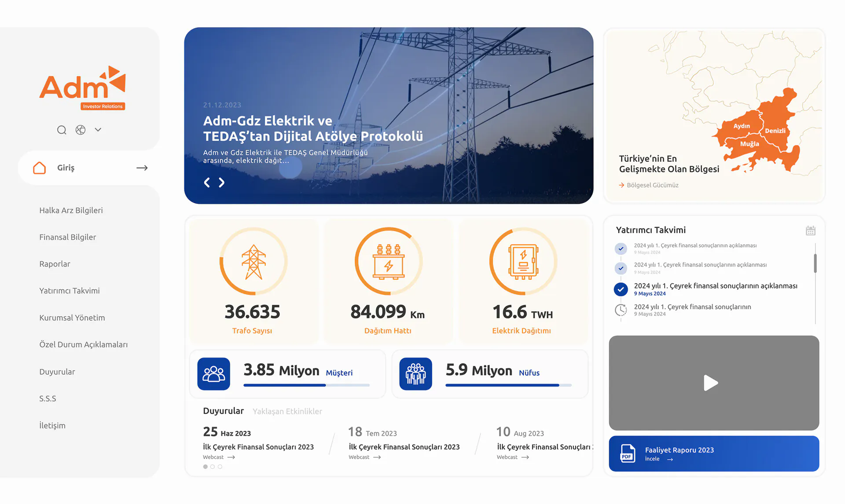Click the Müşteri customers group icon

214,374
